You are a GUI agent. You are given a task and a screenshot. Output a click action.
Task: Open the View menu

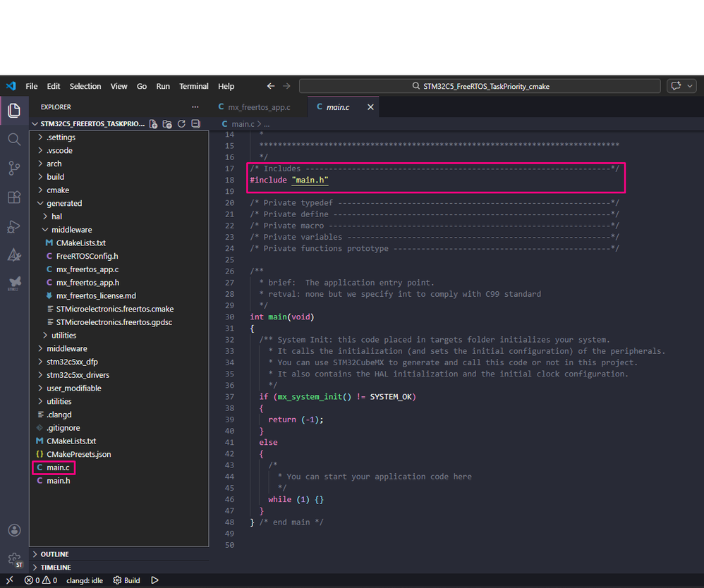click(119, 86)
